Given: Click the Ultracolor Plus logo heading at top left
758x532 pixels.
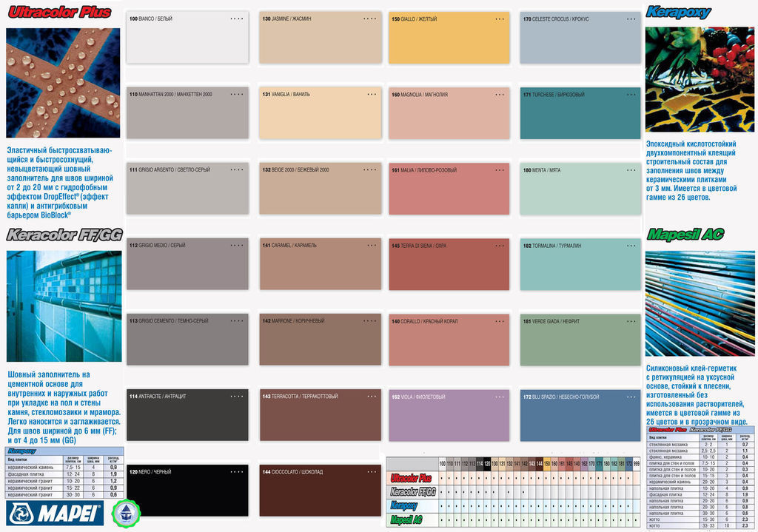Looking at the screenshot, I should coord(60,12).
